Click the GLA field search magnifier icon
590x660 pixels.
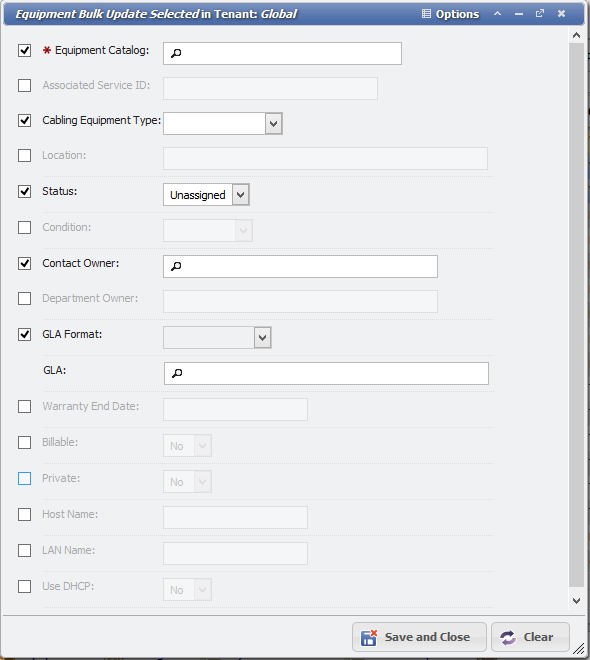point(177,373)
